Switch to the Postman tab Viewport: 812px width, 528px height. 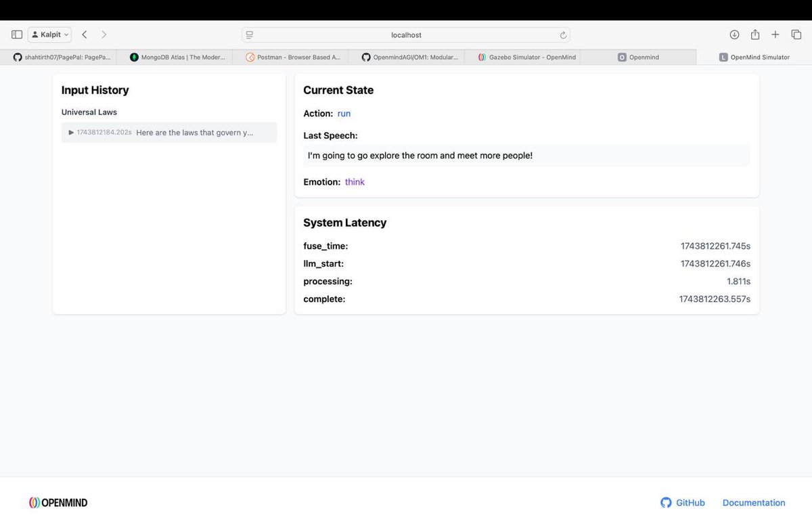click(290, 58)
